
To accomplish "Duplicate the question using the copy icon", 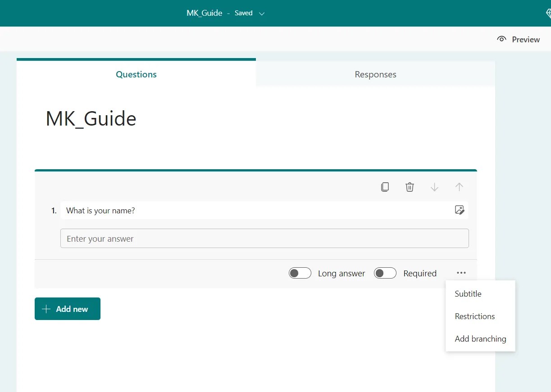I will point(385,187).
